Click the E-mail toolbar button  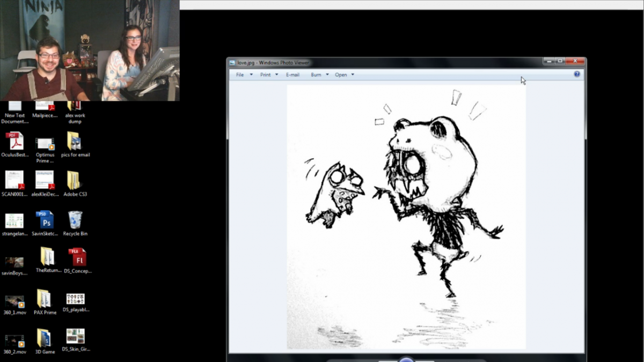[292, 75]
